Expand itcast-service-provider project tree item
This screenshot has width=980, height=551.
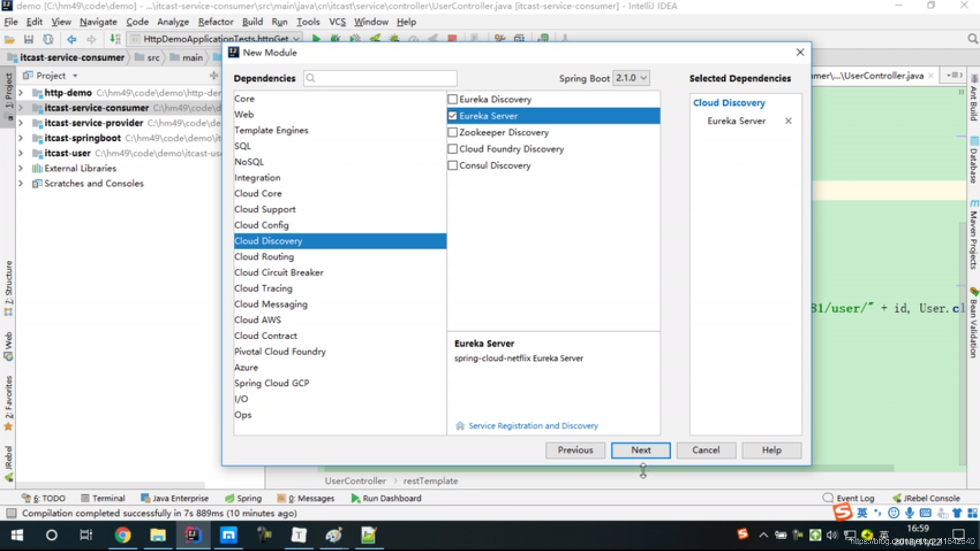click(21, 123)
